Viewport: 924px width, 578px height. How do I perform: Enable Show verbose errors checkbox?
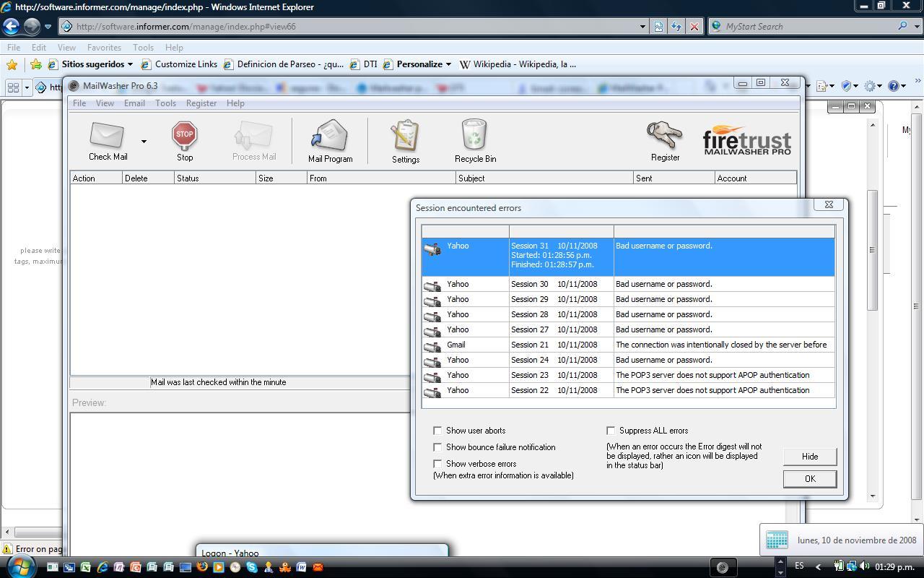pyautogui.click(x=437, y=464)
